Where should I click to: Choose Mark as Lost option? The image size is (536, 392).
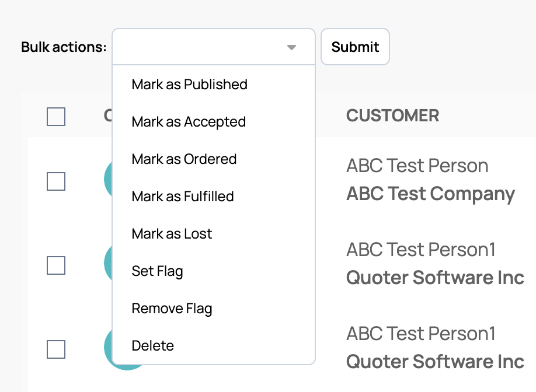pyautogui.click(x=172, y=234)
